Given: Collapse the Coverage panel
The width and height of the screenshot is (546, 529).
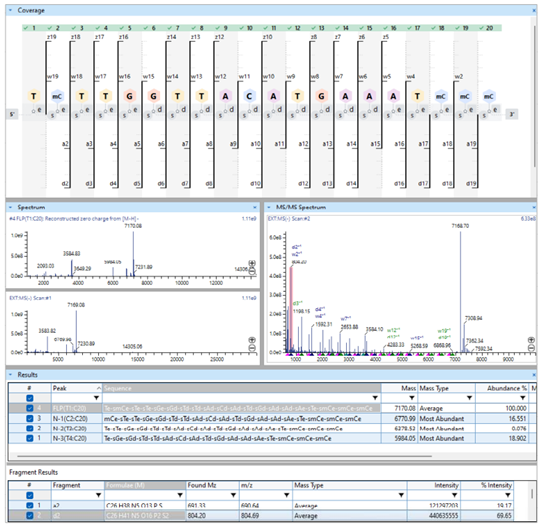Looking at the screenshot, I should [x=10, y=10].
